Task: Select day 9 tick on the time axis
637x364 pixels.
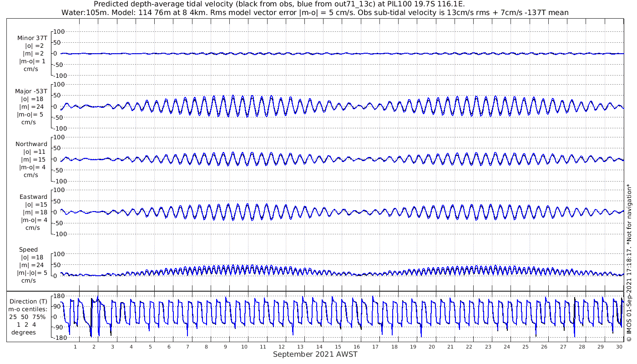Action: pyautogui.click(x=225, y=347)
